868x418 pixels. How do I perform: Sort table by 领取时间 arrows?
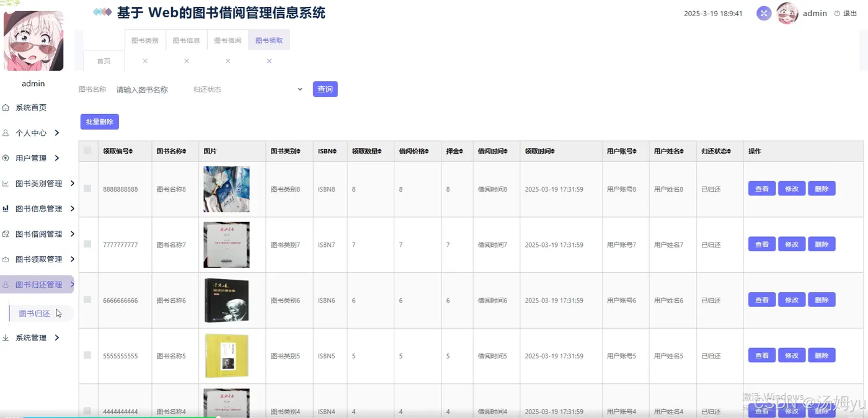click(552, 151)
